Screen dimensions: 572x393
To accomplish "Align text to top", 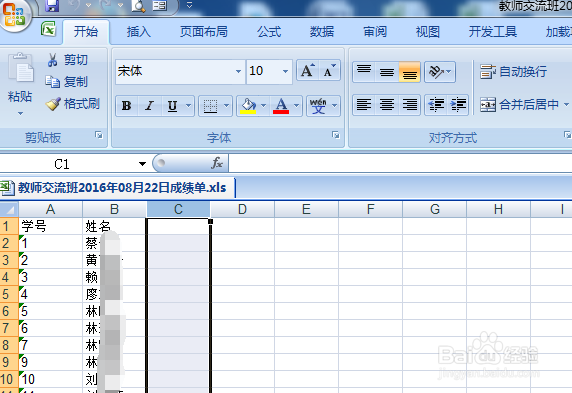I will pyautogui.click(x=364, y=72).
